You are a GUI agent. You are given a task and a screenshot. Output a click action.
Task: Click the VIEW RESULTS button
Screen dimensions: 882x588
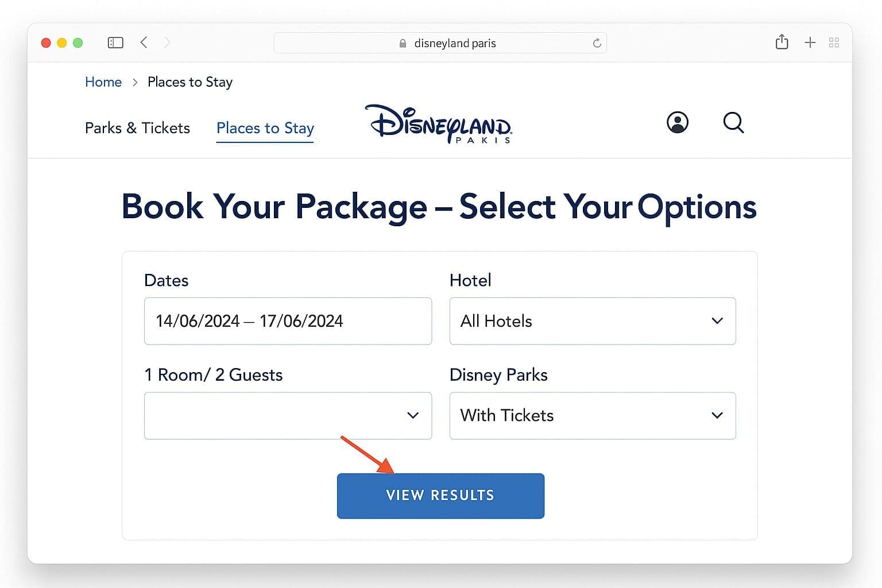point(440,496)
